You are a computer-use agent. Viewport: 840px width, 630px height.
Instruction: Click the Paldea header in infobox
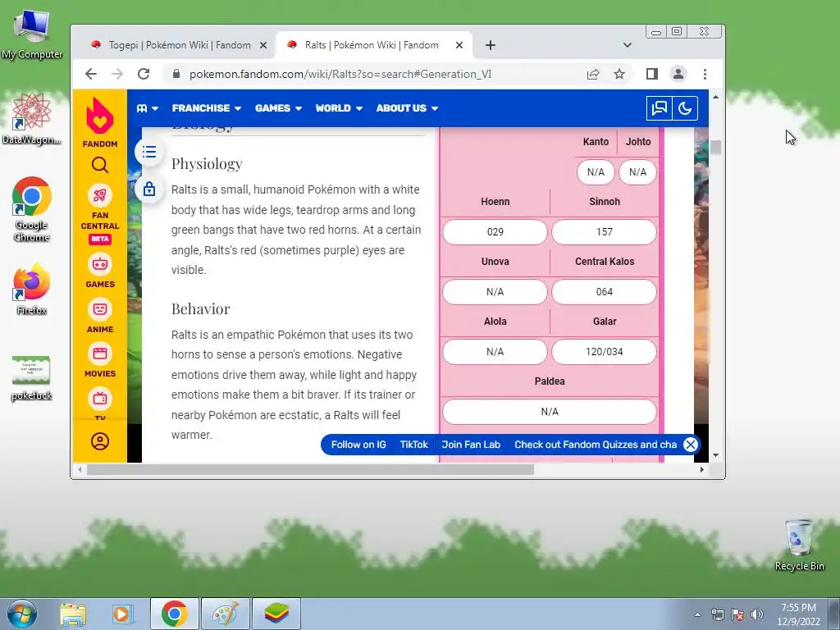(x=550, y=381)
